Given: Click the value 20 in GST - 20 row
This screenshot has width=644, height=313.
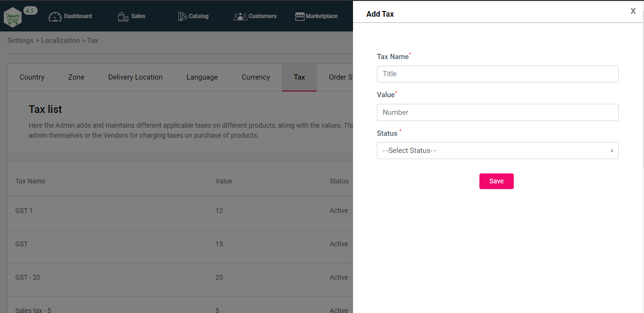Looking at the screenshot, I should [219, 277].
